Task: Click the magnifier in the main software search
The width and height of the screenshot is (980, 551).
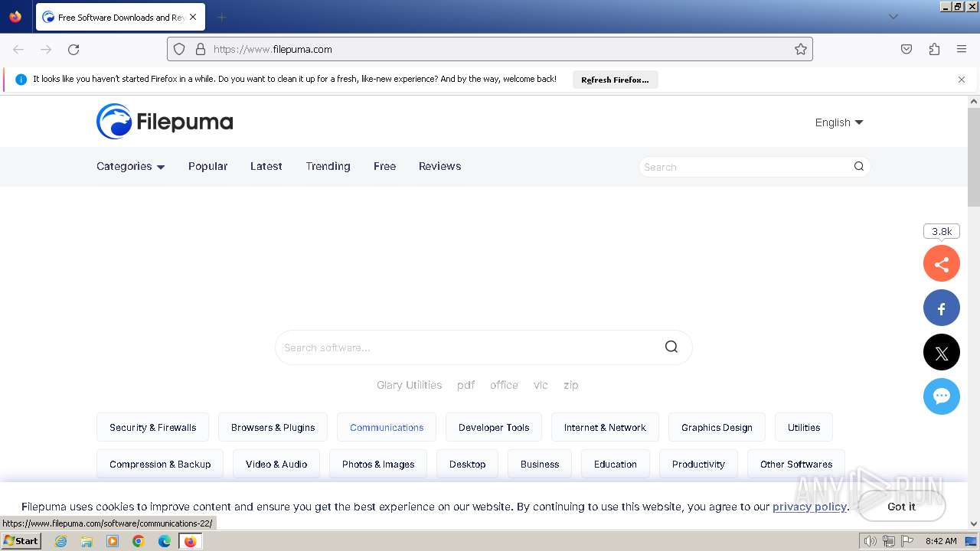Action: [x=671, y=347]
